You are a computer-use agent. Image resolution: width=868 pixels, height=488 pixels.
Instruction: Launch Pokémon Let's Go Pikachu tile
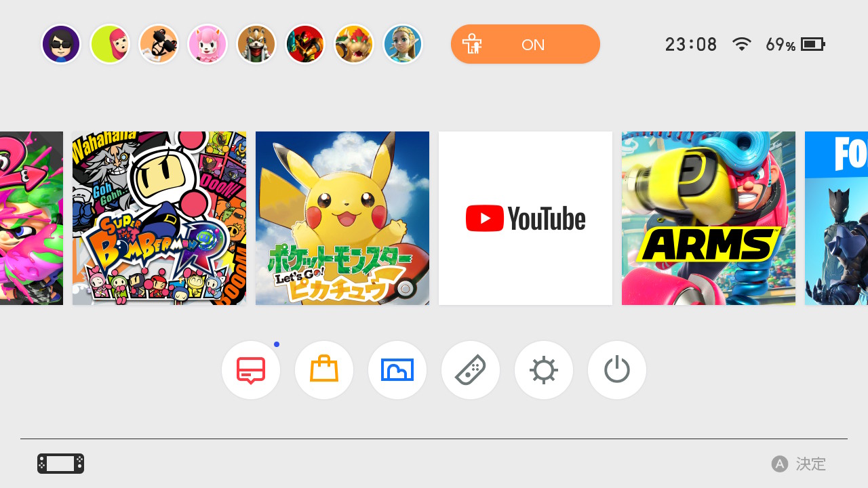(342, 218)
